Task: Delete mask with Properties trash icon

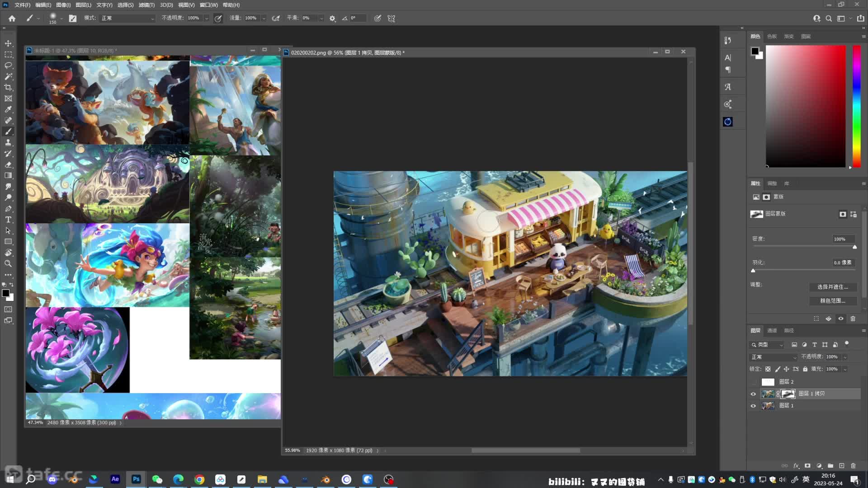Action: [x=853, y=319]
